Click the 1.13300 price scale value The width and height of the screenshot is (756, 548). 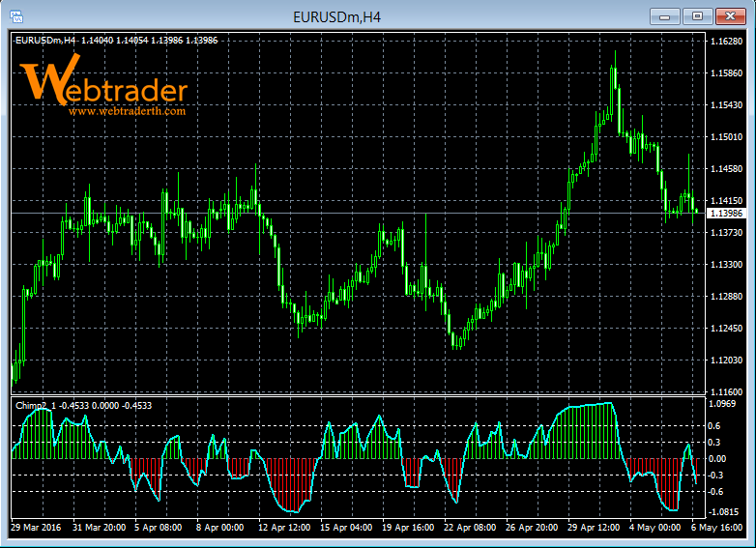tap(727, 264)
